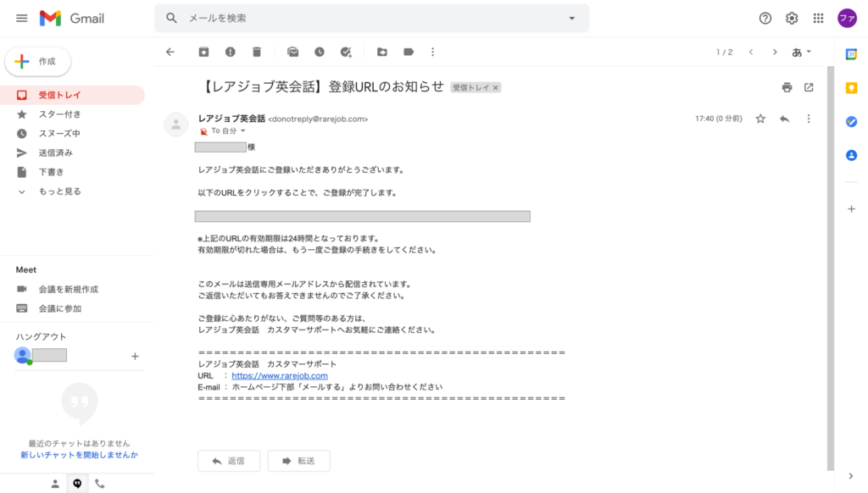
Task: Open the https://www.rarejob.com link
Action: coord(280,376)
